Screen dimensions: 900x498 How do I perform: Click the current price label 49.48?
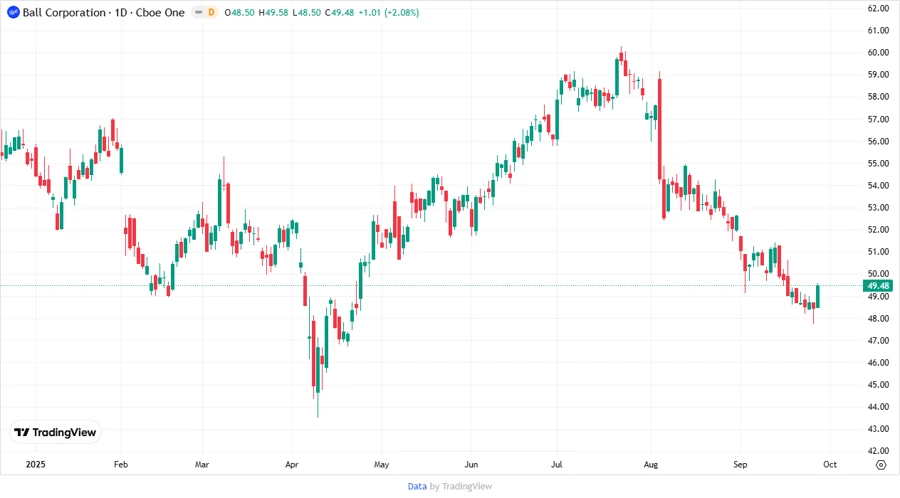tap(878, 286)
